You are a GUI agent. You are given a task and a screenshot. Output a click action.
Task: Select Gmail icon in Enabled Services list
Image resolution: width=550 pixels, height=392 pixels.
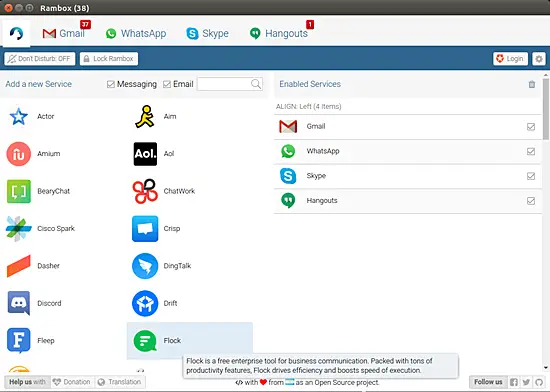coord(288,127)
